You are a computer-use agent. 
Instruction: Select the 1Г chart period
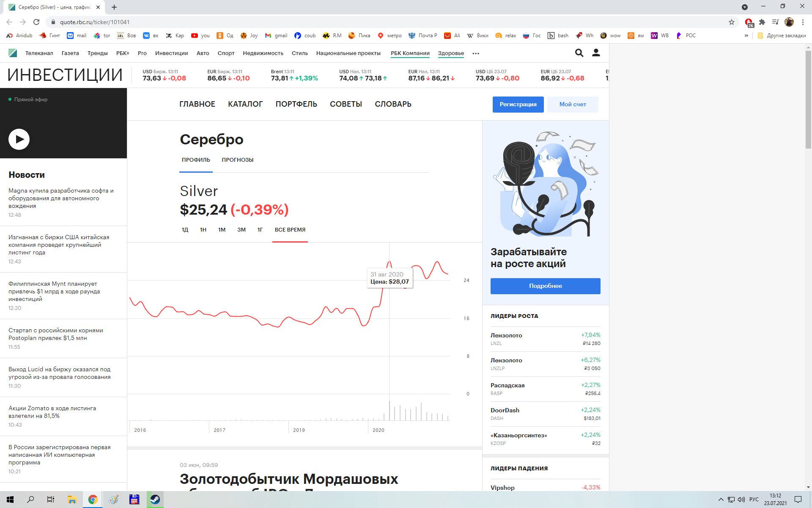point(260,230)
